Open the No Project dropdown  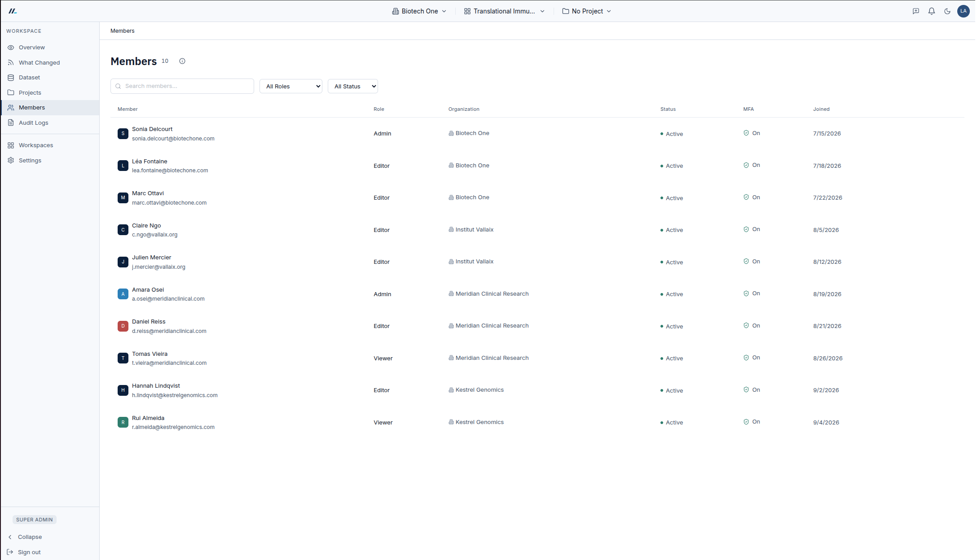click(586, 11)
